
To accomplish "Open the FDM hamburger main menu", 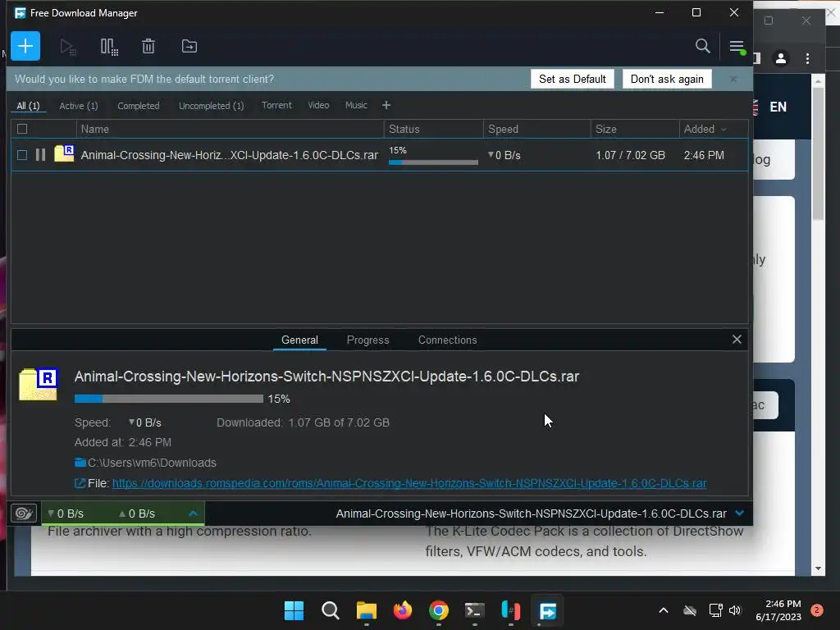I will 737,47.
